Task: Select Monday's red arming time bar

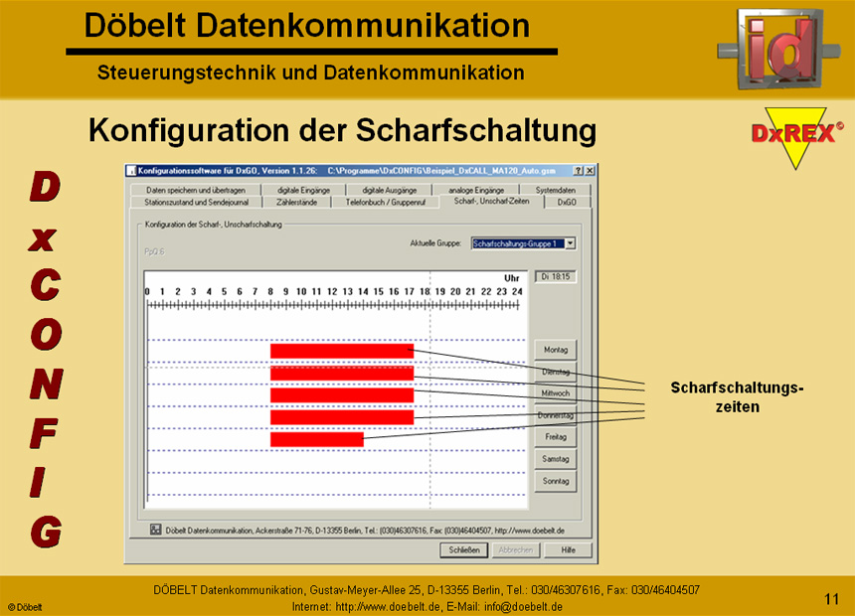Action: click(x=342, y=351)
